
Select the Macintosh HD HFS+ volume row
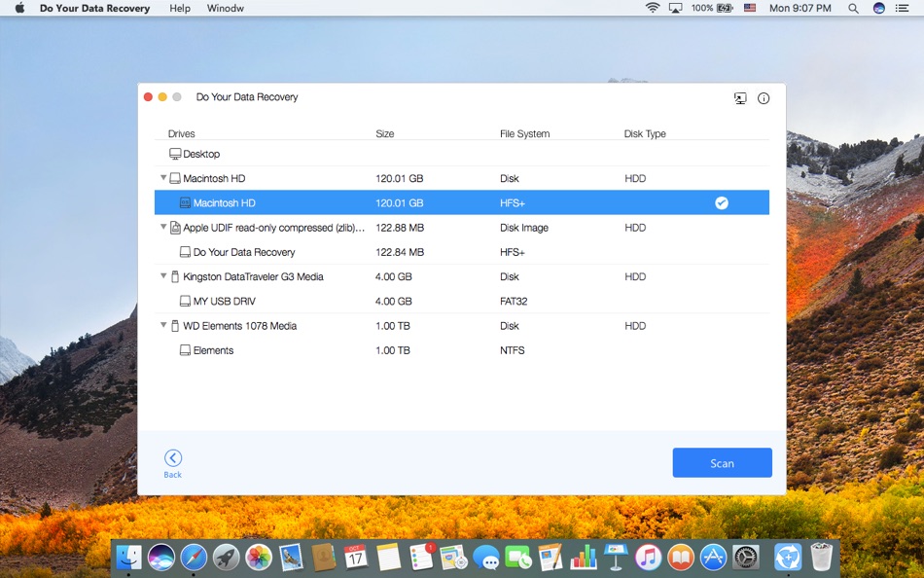pos(461,203)
